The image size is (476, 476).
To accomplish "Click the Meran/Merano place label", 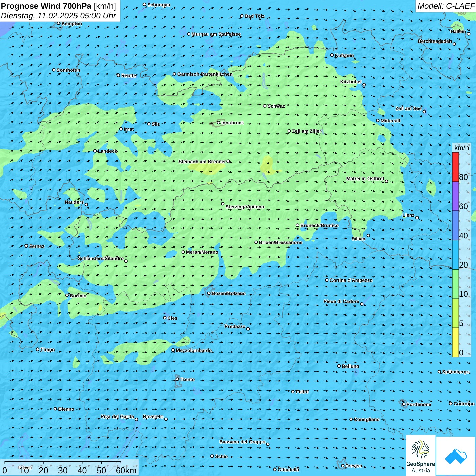I will click(202, 252).
